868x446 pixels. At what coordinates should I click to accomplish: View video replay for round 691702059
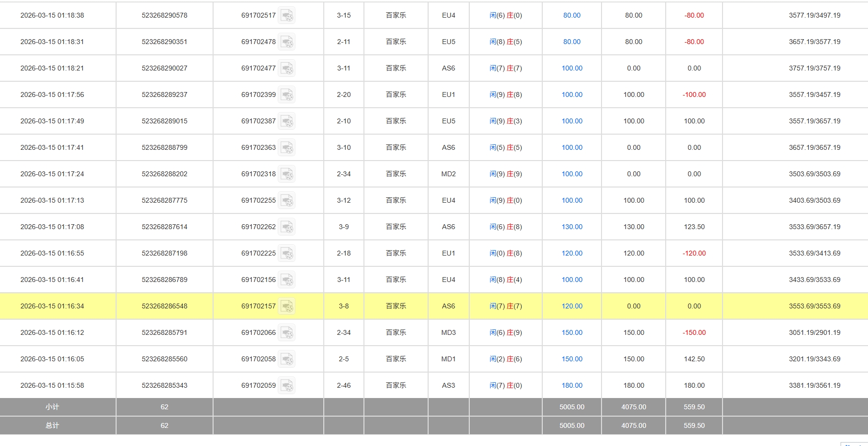[287, 386]
